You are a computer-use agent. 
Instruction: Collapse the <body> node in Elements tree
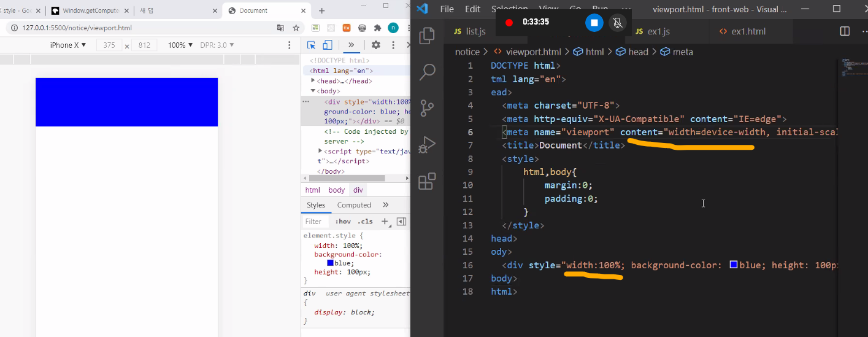313,91
